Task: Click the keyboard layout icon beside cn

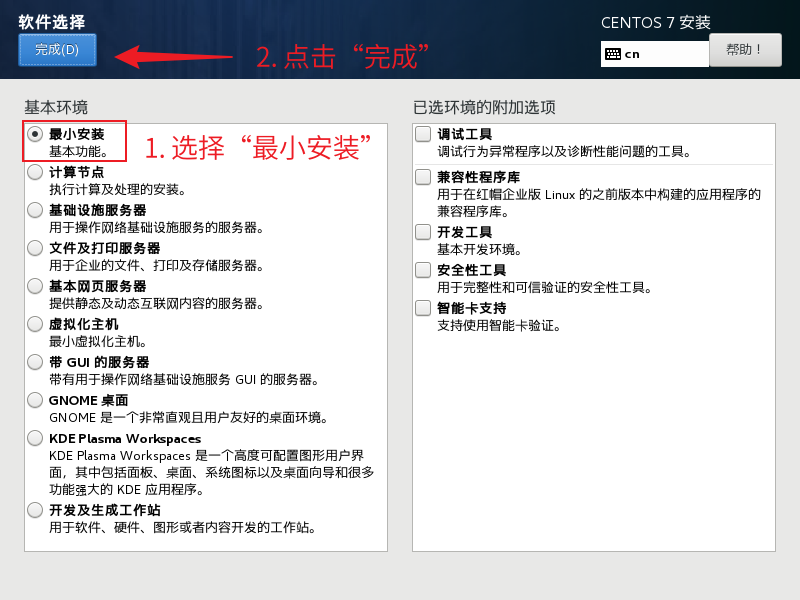Action: 613,54
